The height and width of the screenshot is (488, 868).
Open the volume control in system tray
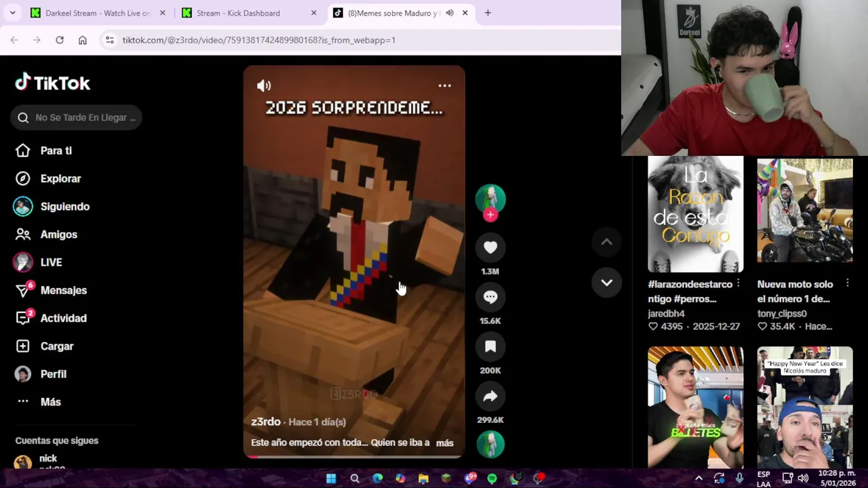click(x=803, y=479)
